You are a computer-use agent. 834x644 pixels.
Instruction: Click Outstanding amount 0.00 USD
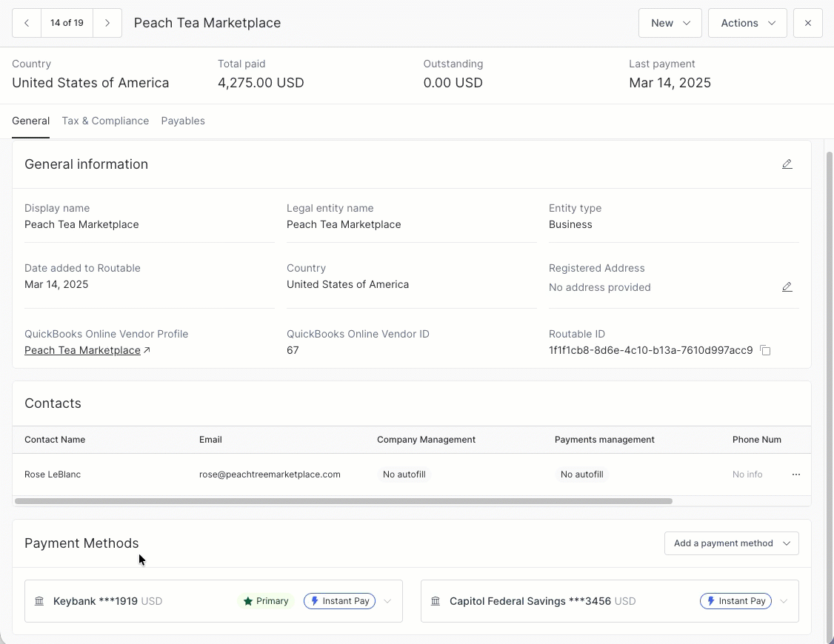453,83
